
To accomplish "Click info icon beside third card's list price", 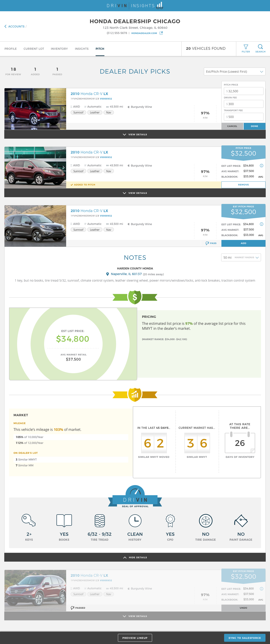I will coord(261,224).
